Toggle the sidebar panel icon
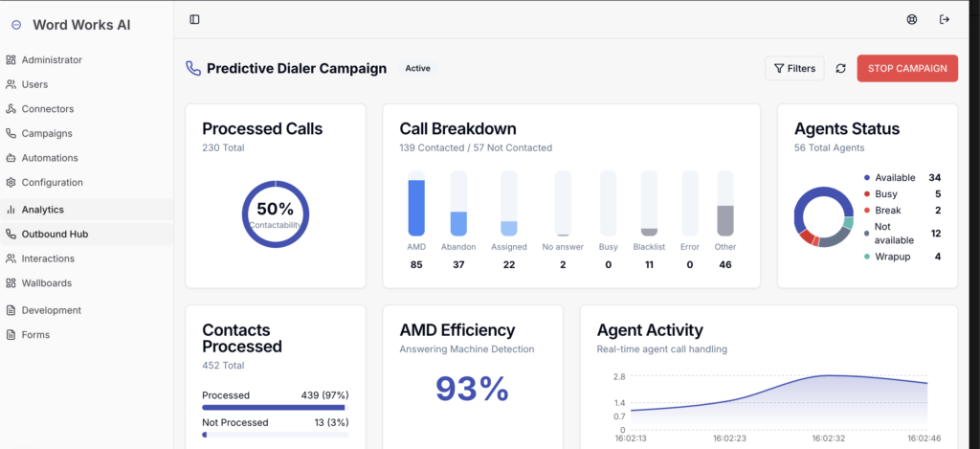This screenshot has width=980, height=449. (195, 19)
